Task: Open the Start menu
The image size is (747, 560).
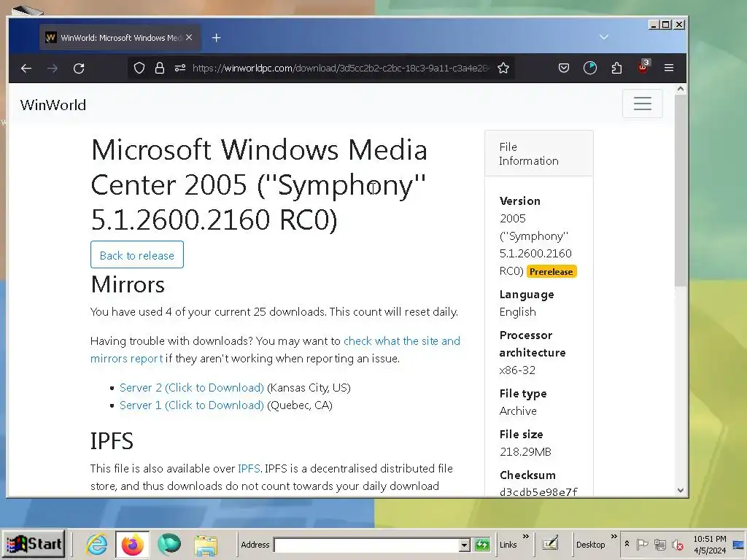Action: (34, 544)
